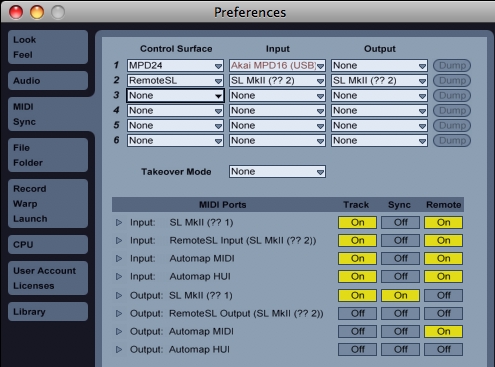The width and height of the screenshot is (495, 367).
Task: Open the CPU preferences tab
Action: pos(48,244)
